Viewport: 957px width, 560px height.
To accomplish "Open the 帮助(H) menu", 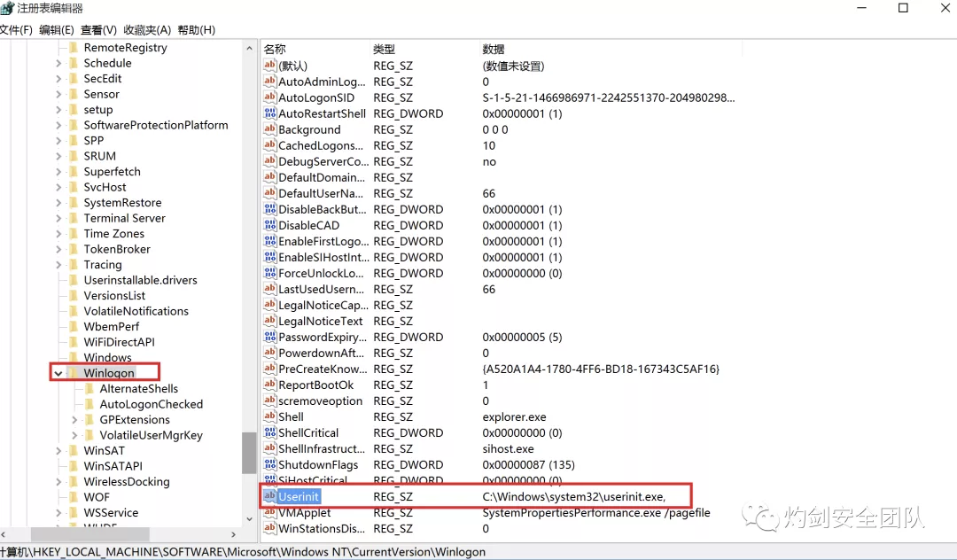I will [196, 30].
